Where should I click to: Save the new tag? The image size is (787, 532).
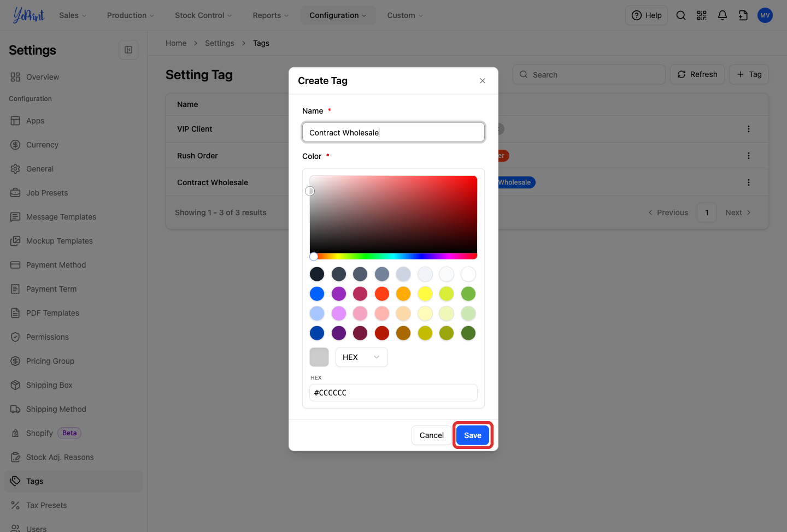pos(473,435)
